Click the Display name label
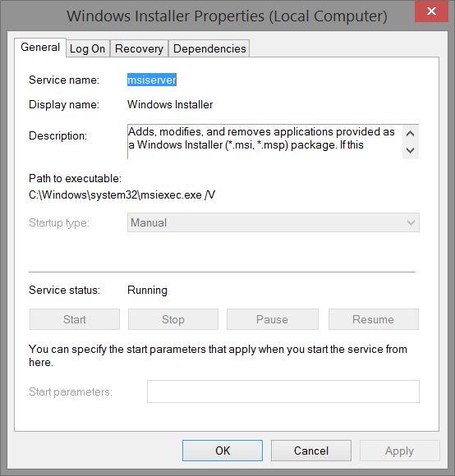 coord(64,104)
